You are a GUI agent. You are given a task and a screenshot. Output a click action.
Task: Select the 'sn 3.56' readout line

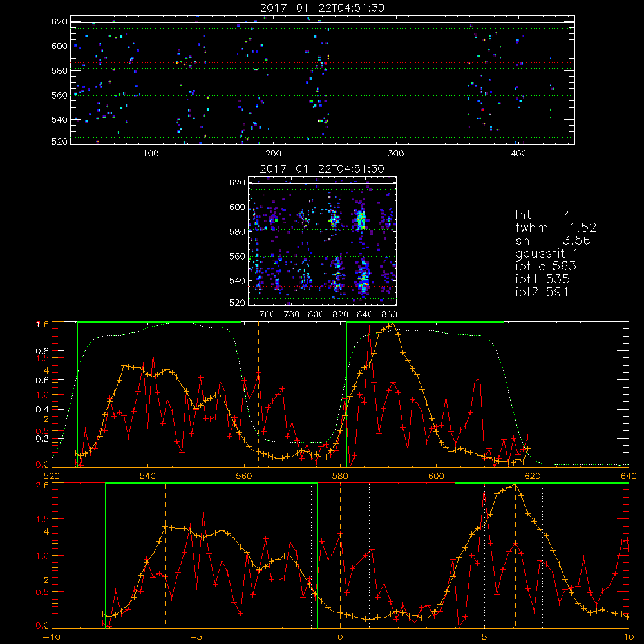tap(553, 240)
